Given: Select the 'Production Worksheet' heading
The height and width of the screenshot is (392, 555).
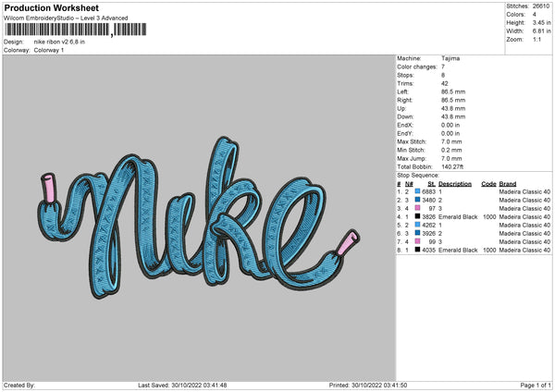Looking at the screenshot, I should [x=52, y=7].
